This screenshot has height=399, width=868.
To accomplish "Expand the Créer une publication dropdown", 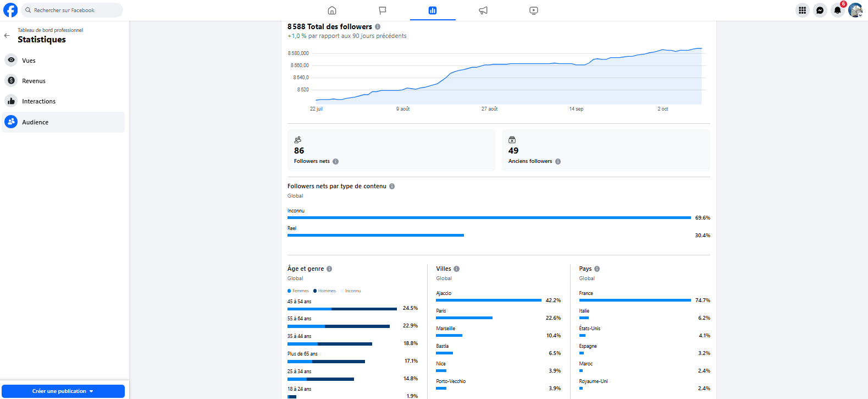I will tap(91, 391).
